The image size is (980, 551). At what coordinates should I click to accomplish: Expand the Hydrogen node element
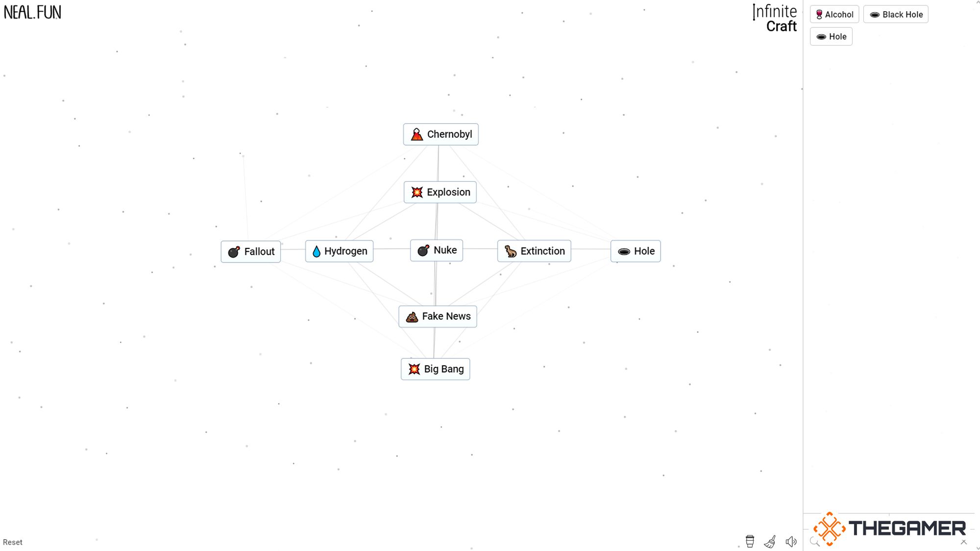coord(339,251)
